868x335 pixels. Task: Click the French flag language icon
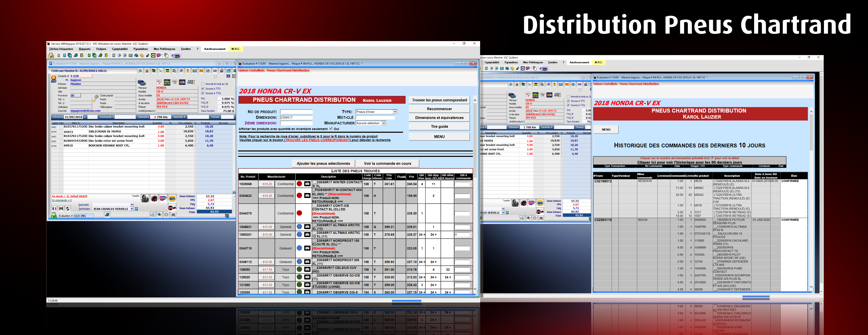[54, 209]
